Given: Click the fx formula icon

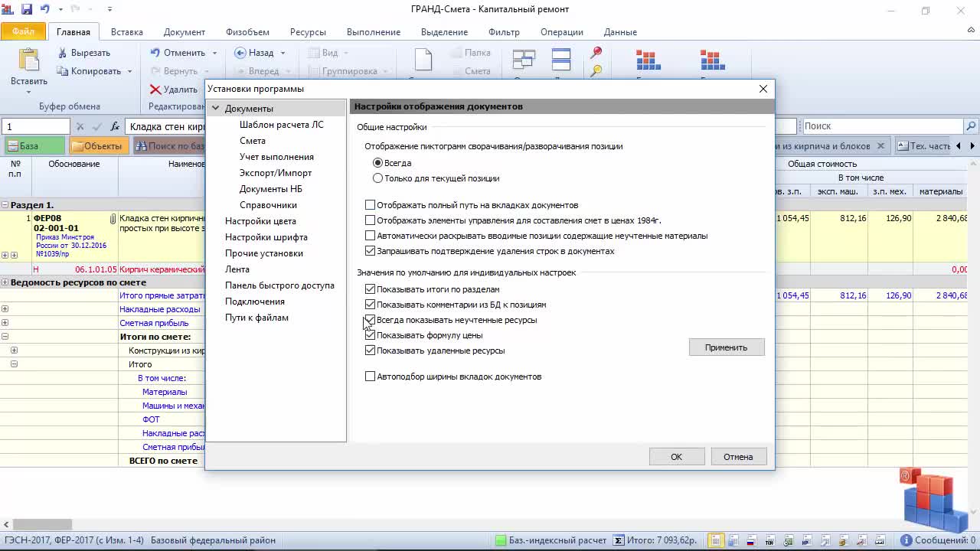Looking at the screenshot, I should pyautogui.click(x=115, y=126).
